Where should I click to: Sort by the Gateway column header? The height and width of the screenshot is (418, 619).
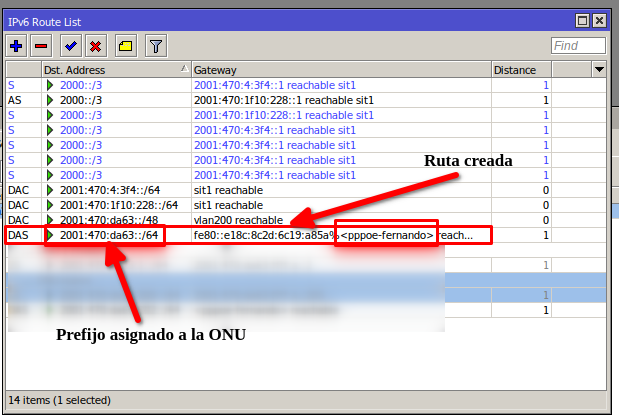[x=340, y=70]
